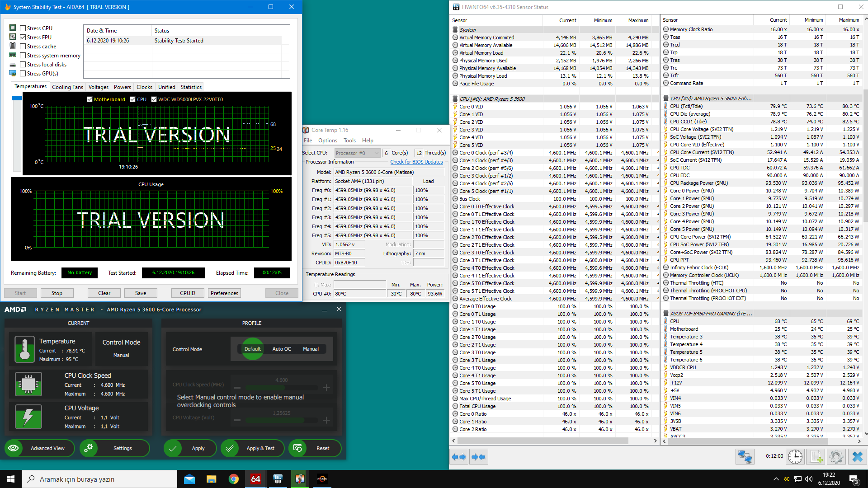Image resolution: width=868 pixels, height=488 pixels.
Task: Reset HWiNFO timer using clock icon
Action: tap(795, 457)
